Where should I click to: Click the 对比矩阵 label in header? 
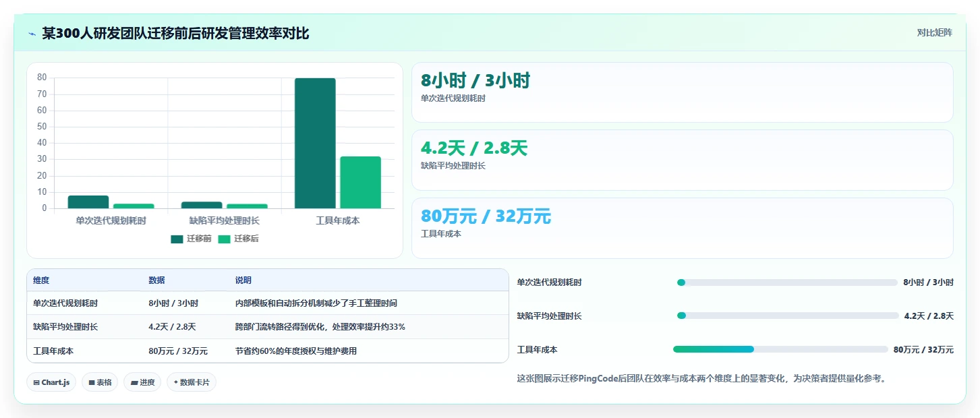tap(934, 32)
